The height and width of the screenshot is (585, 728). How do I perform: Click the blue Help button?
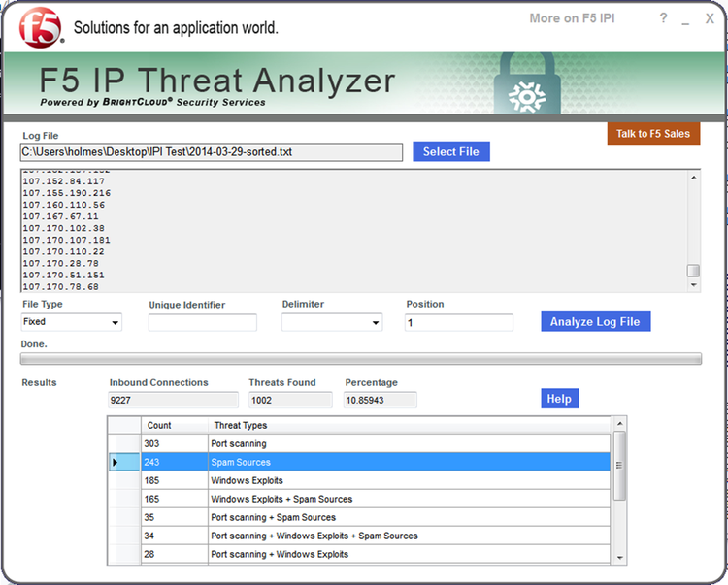(x=559, y=399)
